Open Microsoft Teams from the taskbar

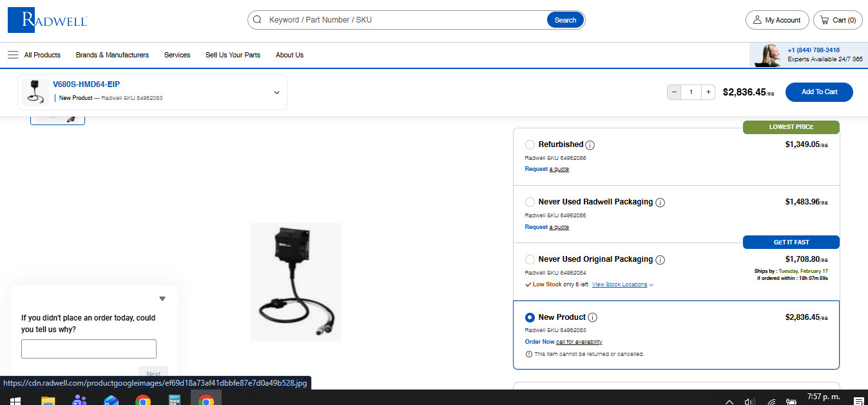click(x=79, y=400)
